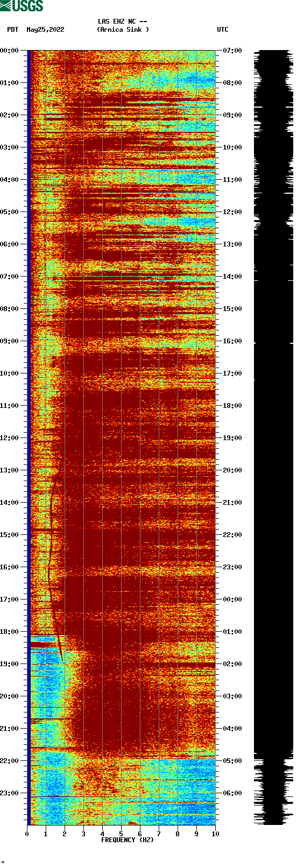Screen dimensions: 297x868
Task: Click the 'UTC' timezone label
Action: pos(223,30)
